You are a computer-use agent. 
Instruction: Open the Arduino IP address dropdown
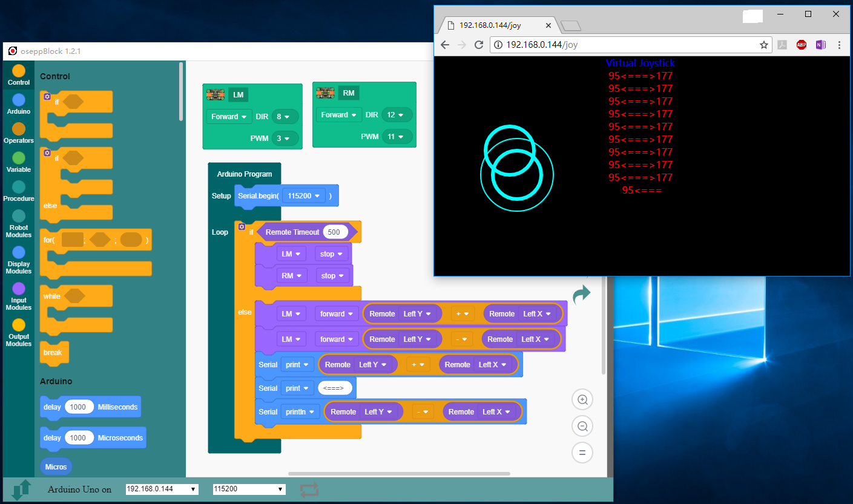point(162,489)
